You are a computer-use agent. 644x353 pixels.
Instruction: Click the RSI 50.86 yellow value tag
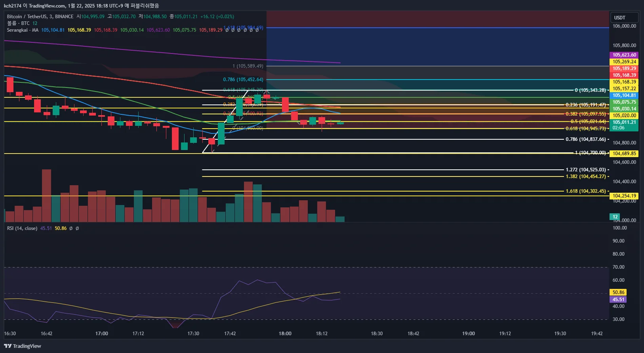[618, 292]
